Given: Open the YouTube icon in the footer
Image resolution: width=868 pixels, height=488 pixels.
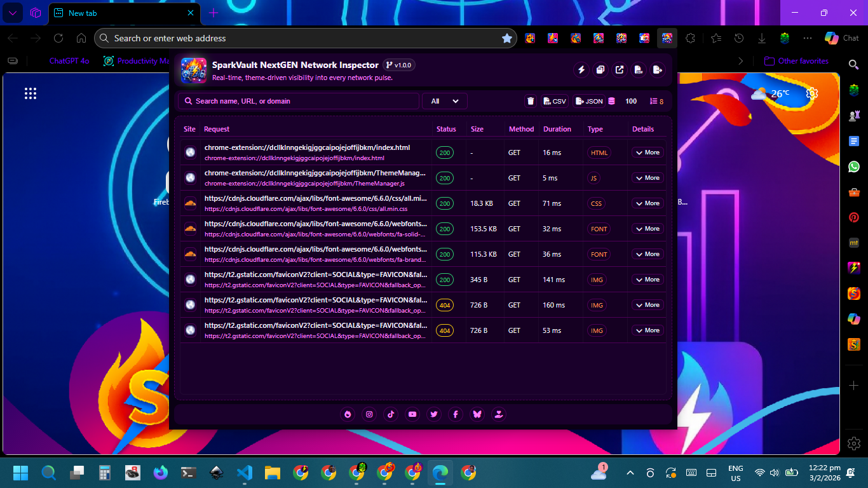Looking at the screenshot, I should (x=412, y=414).
